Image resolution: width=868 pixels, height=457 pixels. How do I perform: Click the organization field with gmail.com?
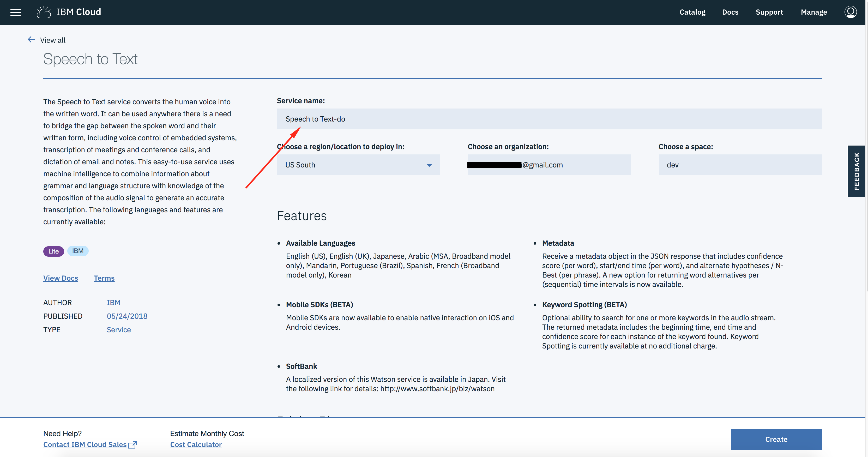(x=549, y=165)
